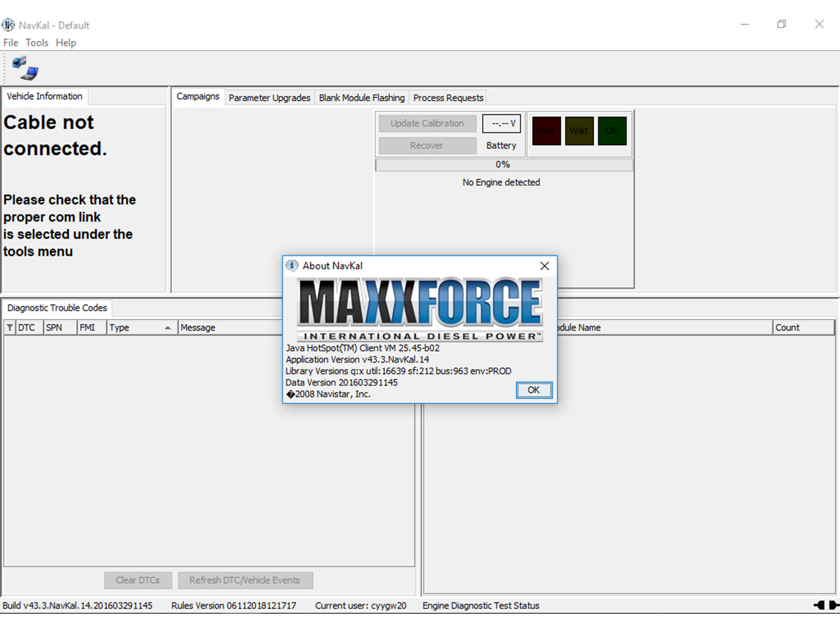
Task: Sort by Type column header arrow
Action: pos(167,328)
